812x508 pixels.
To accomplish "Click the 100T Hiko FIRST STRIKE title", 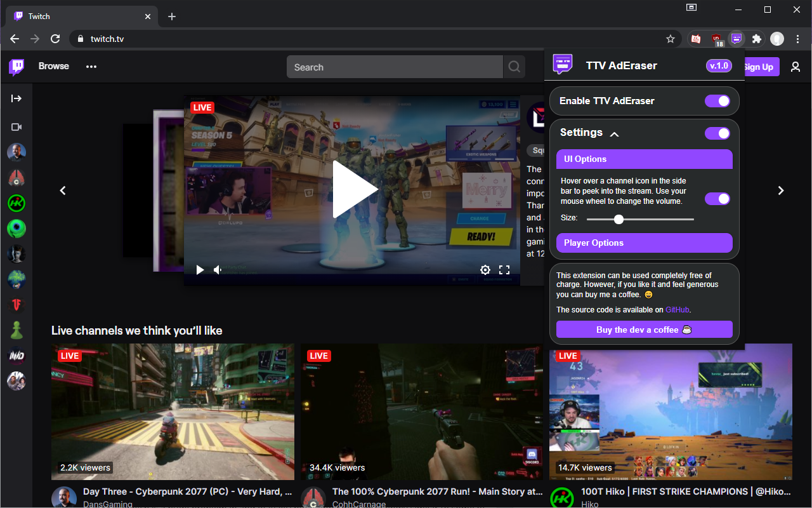I will [686, 491].
